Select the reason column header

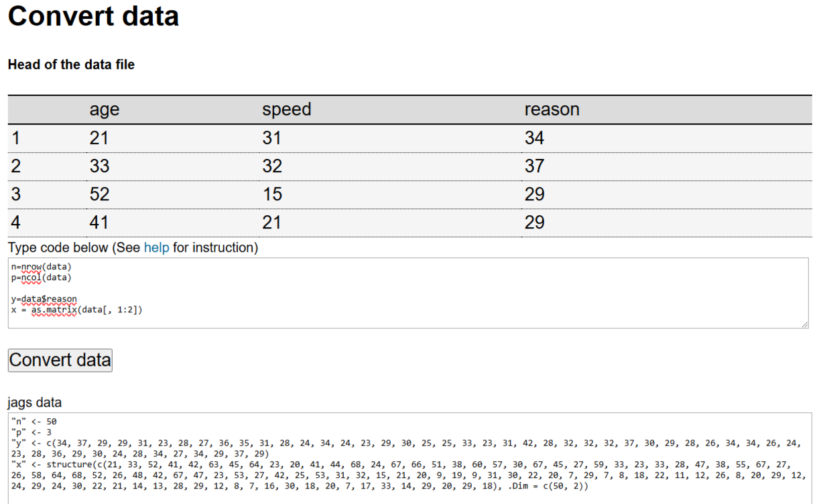pyautogui.click(x=552, y=110)
